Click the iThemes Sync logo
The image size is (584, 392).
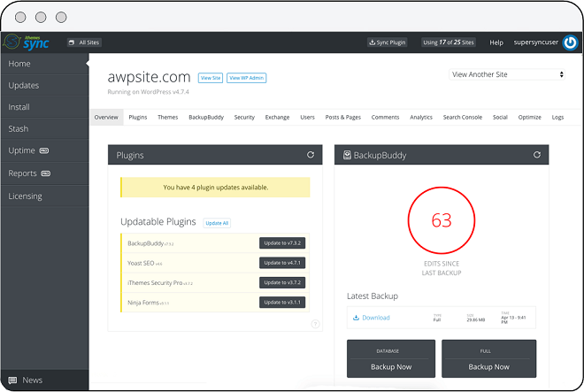(x=26, y=42)
